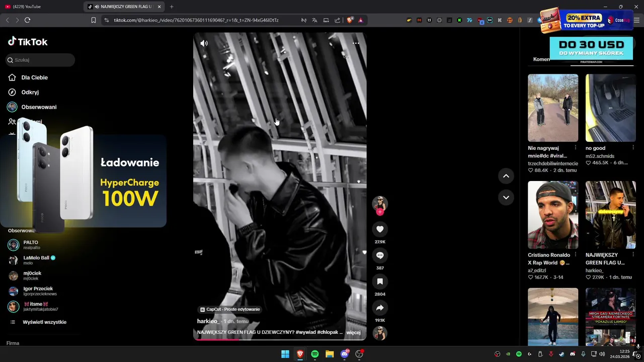Go to next video with down chevron
644x362 pixels.
(506, 197)
